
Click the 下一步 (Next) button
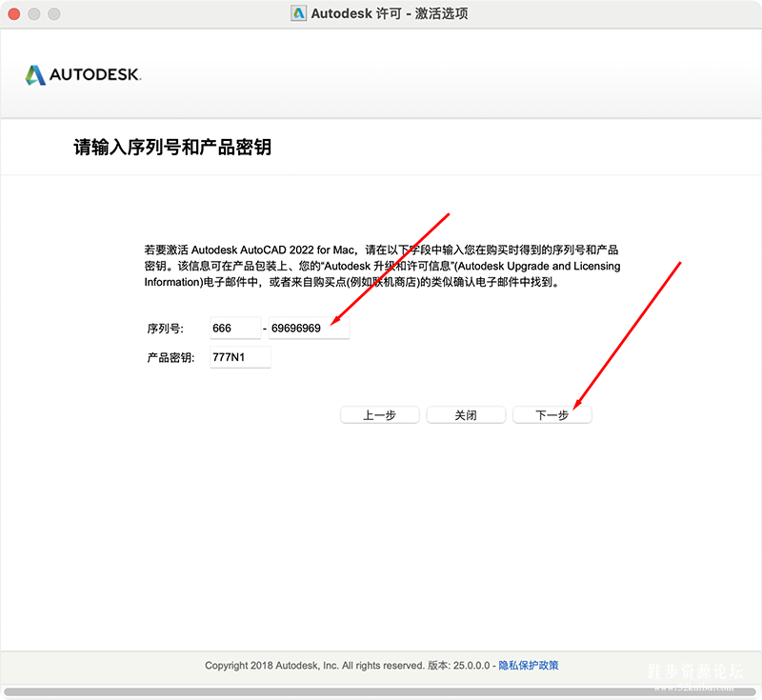[552, 415]
